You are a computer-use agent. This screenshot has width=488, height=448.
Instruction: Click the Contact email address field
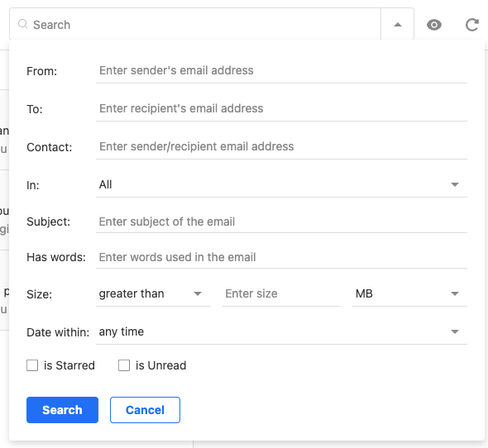[x=281, y=147]
